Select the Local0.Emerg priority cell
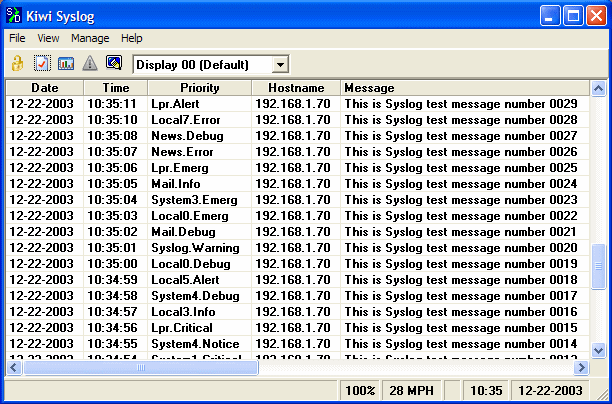The image size is (612, 404). (x=200, y=216)
